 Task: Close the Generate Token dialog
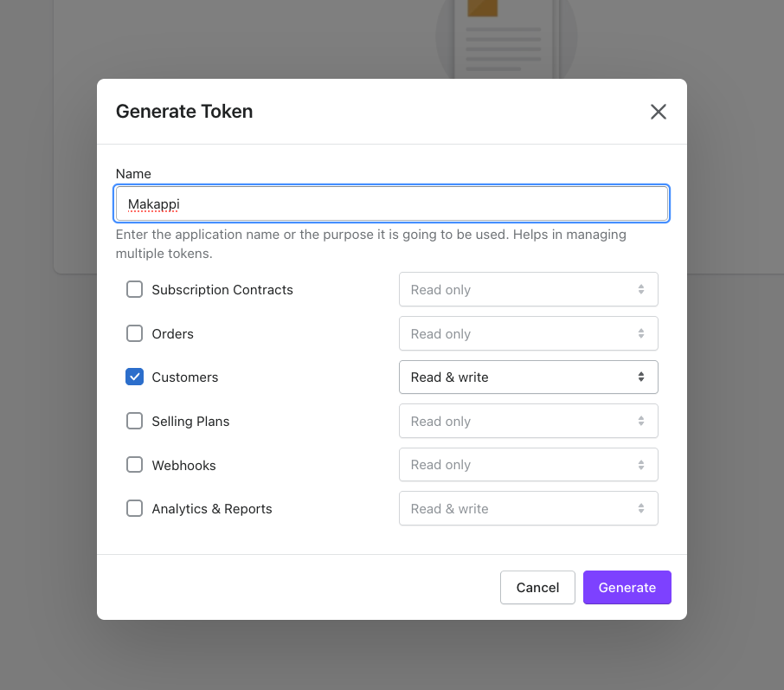coord(658,112)
